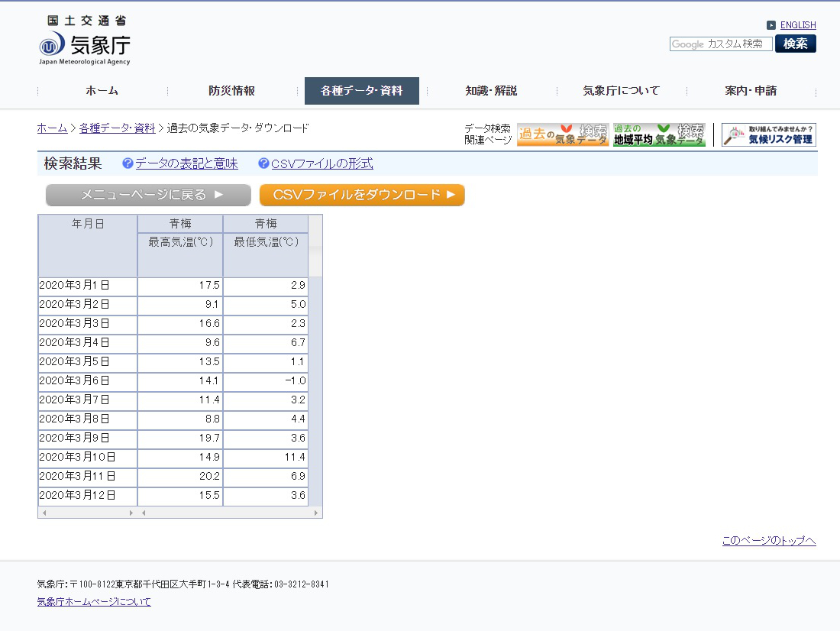The width and height of the screenshot is (840, 631).
Task: Select the 2020年3月2日 date cell
Action: click(x=88, y=305)
